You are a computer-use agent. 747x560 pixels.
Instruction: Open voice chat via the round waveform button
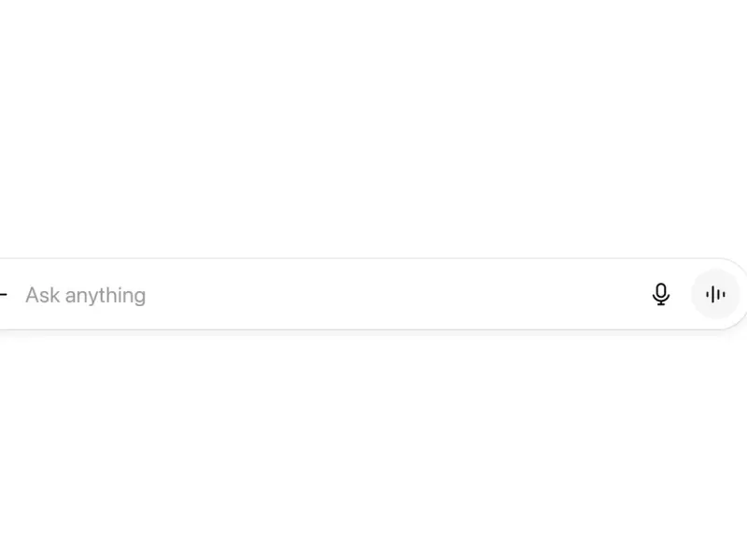[x=715, y=295]
